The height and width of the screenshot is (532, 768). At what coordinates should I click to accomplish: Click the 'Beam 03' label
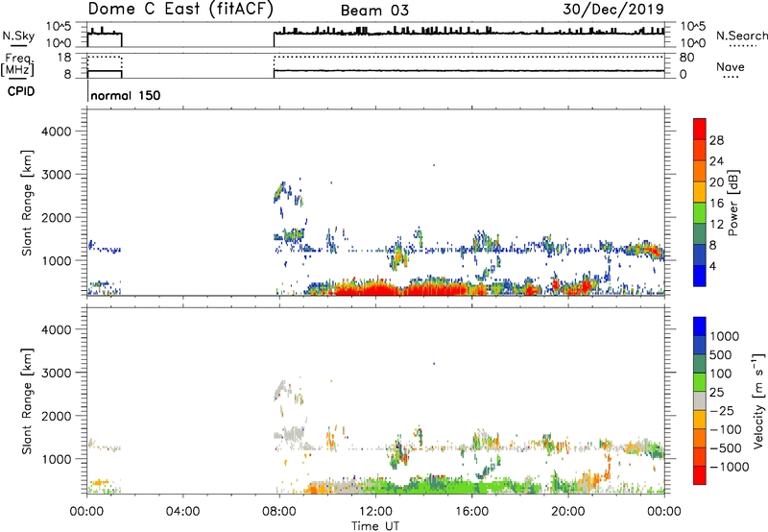point(374,11)
